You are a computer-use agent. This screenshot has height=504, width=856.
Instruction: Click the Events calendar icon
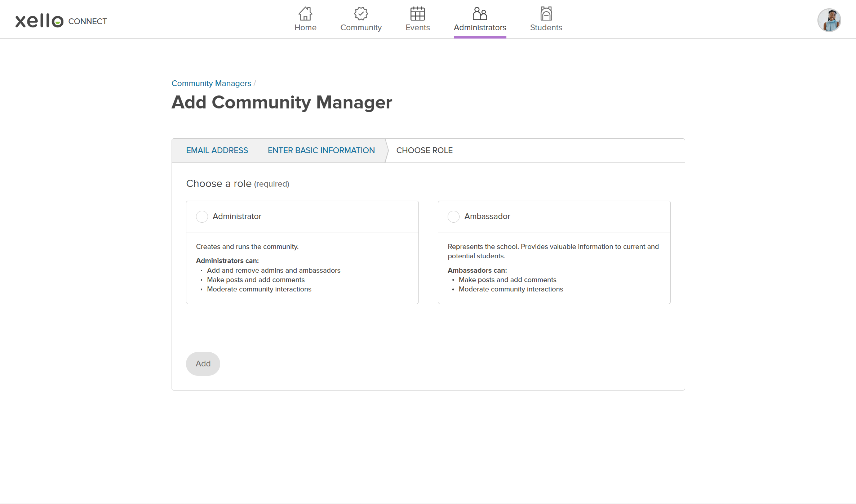click(x=417, y=14)
